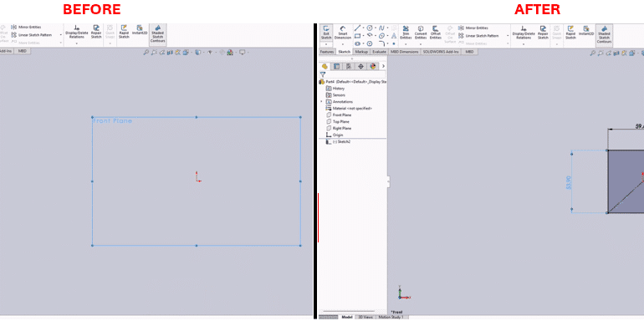Click Display/Delete Relations in BEFORE panel
This screenshot has height=321, width=644.
(x=76, y=32)
